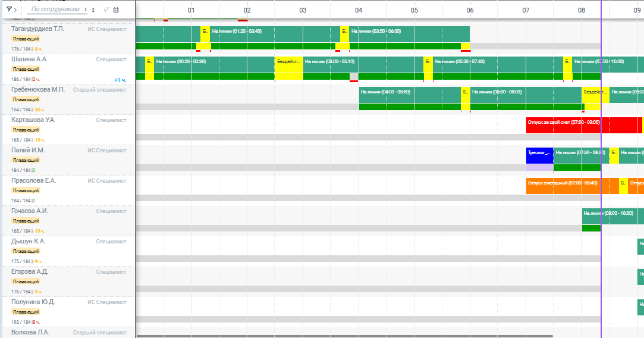Image resolution: width=644 pixels, height=338 pixels.
Task: Select employee Полунина Ю.Д.
Action: (x=33, y=302)
